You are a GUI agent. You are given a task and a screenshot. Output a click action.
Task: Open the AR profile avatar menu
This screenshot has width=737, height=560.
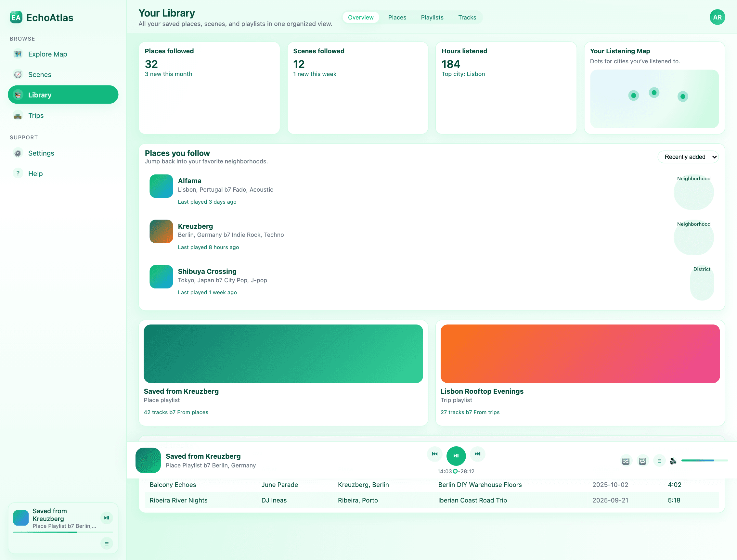(x=717, y=17)
